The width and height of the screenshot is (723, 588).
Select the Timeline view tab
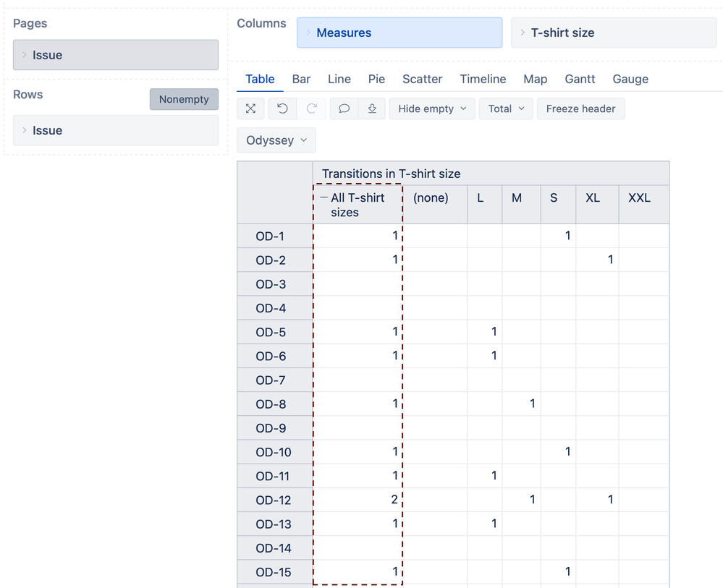tap(483, 79)
